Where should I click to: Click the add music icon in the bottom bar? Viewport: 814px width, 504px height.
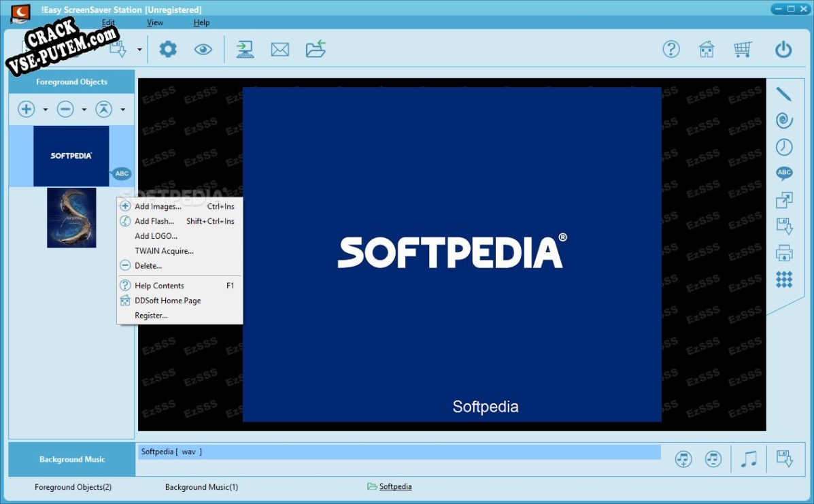pos(683,458)
